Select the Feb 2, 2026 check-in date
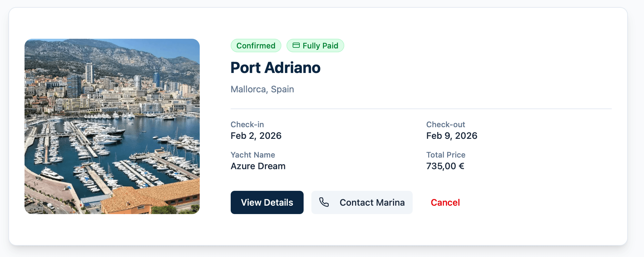Image resolution: width=644 pixels, height=257 pixels. (256, 136)
